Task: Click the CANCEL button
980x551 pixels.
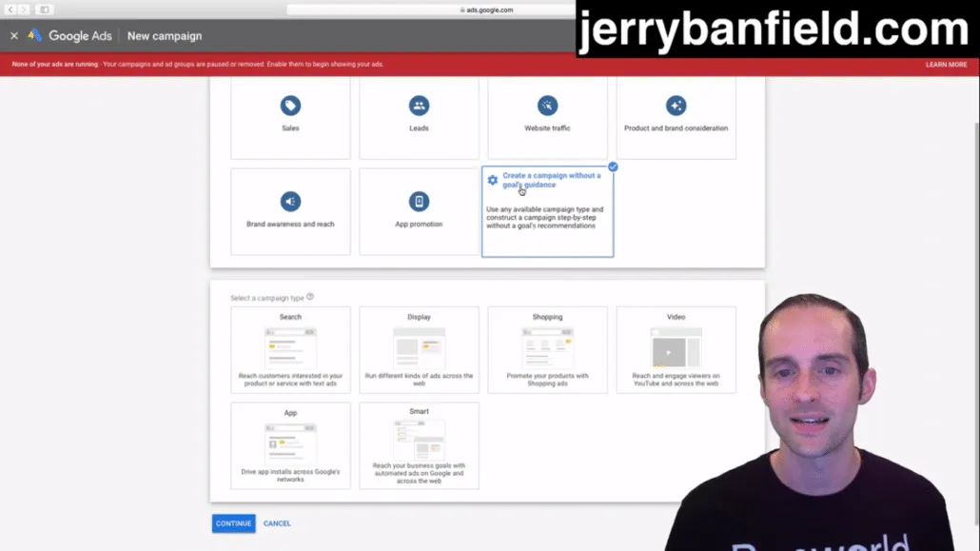Action: (x=277, y=523)
